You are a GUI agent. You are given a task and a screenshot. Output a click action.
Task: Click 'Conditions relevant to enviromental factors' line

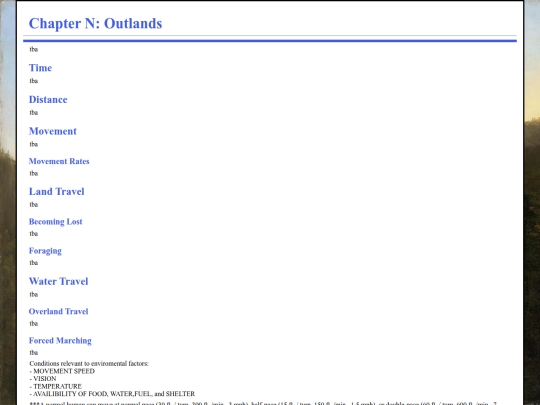[x=89, y=364]
